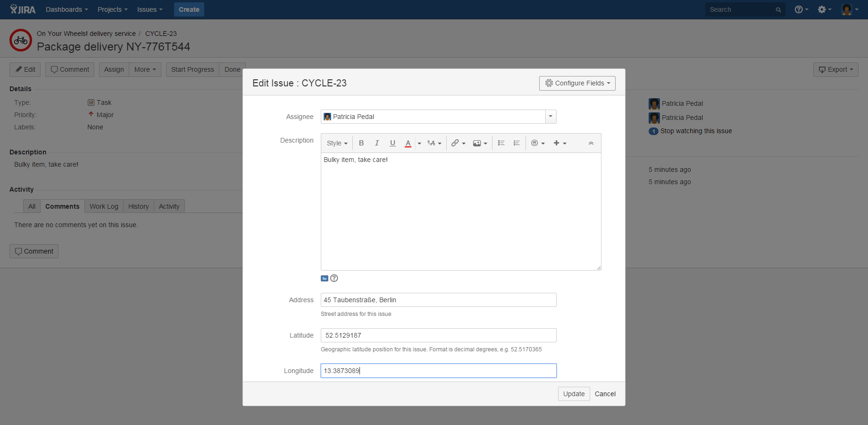
Task: Click inside the Longitude input field
Action: (x=438, y=371)
